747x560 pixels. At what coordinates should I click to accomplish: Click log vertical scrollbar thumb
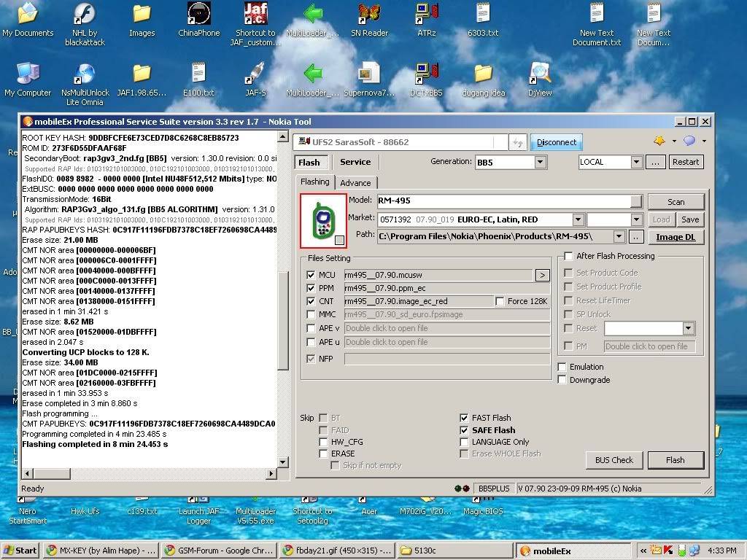click(283, 322)
